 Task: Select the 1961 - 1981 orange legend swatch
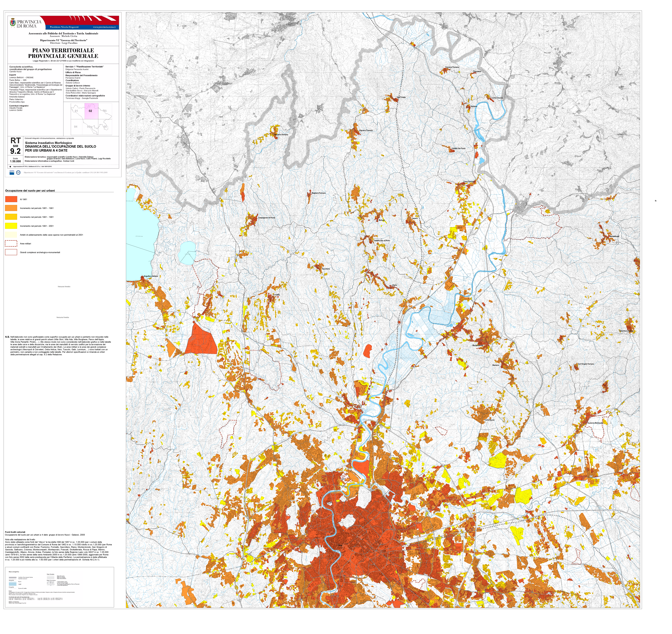pos(11,208)
